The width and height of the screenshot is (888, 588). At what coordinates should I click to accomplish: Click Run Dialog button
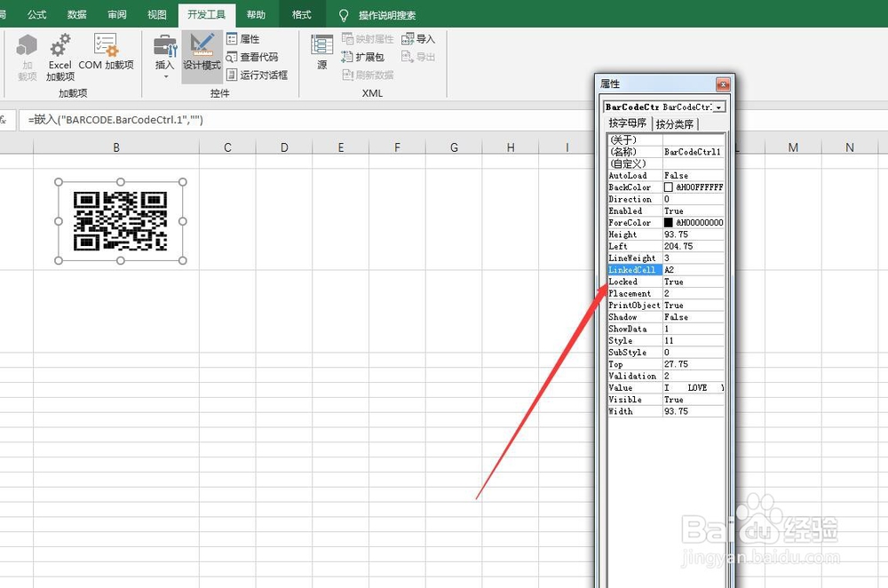pos(258,75)
